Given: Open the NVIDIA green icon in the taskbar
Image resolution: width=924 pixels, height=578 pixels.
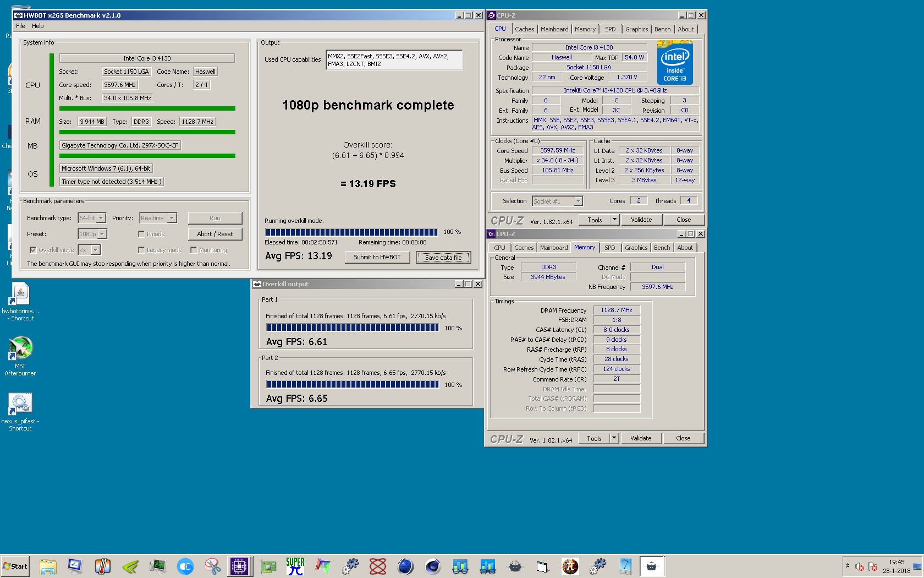Looking at the screenshot, I should pos(130,566).
